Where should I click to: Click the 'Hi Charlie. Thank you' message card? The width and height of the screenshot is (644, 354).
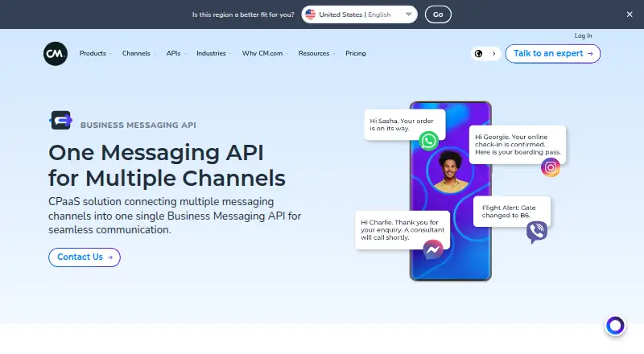402,229
